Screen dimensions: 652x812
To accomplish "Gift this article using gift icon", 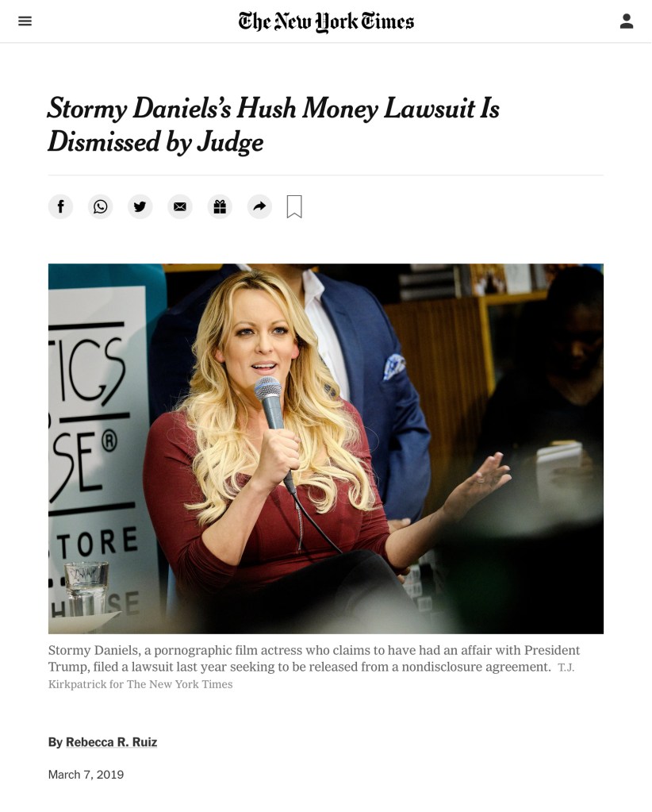I will coord(220,206).
